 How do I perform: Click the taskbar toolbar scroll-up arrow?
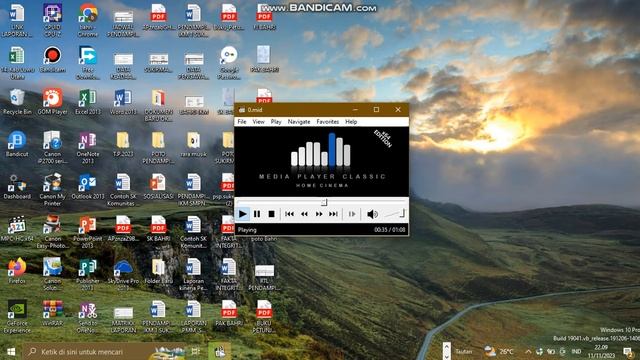coord(447,347)
